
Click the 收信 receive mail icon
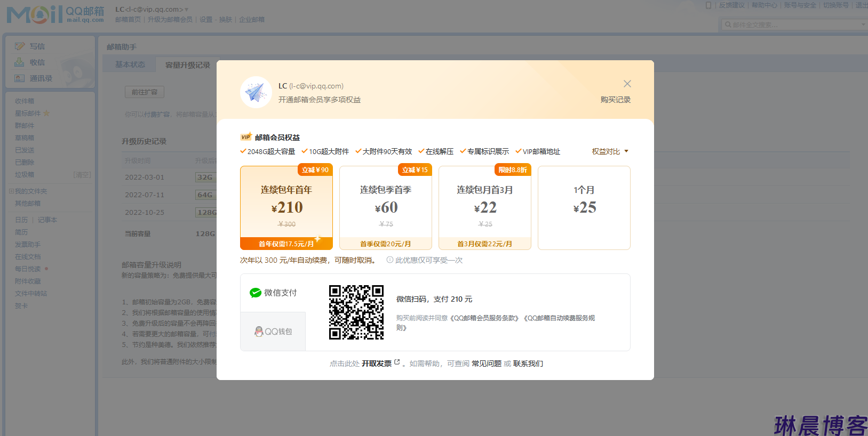20,62
